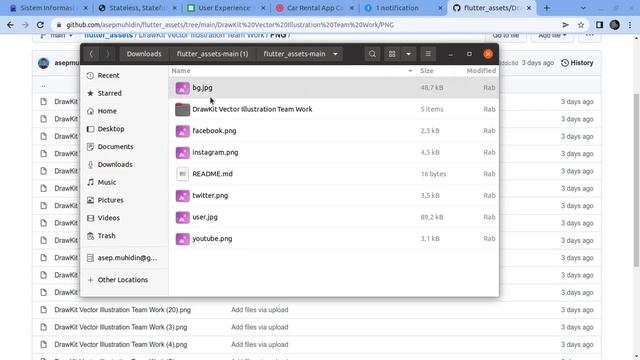Open Downloads in the sidebar
640x360 pixels.
(124, 164)
